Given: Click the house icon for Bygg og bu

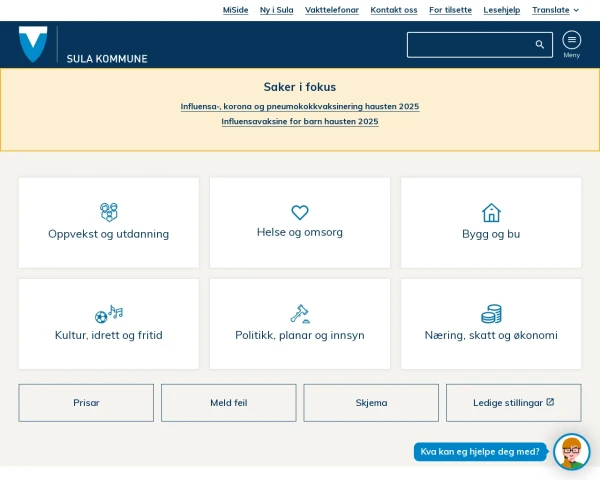Looking at the screenshot, I should tap(491, 212).
